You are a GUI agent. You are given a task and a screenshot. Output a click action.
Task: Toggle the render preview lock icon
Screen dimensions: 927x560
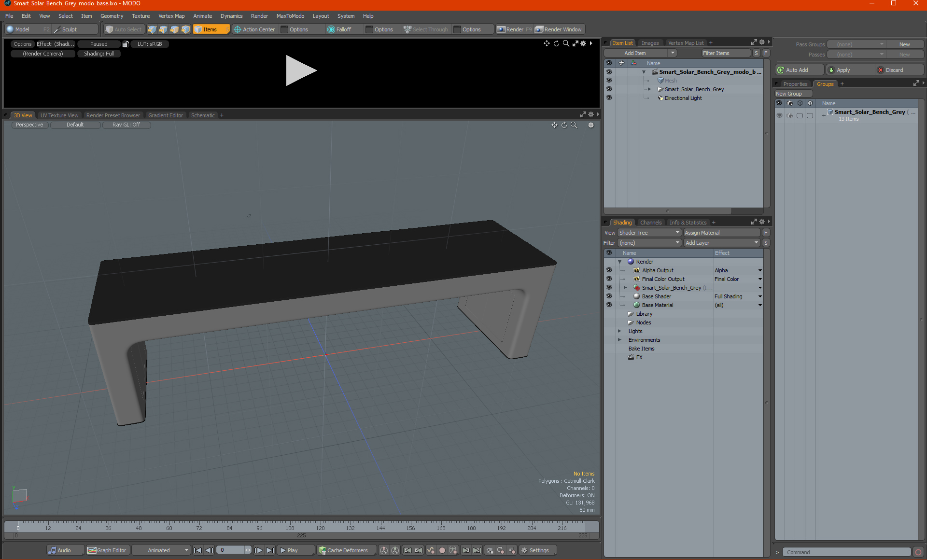coord(126,44)
